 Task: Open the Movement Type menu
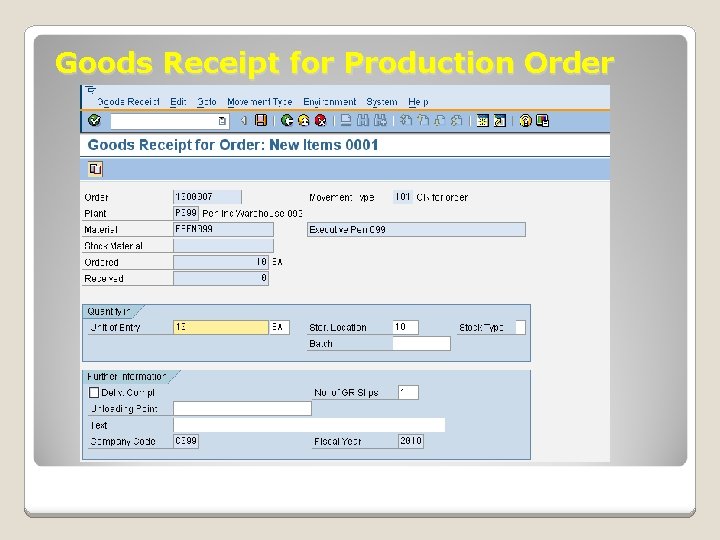pos(259,101)
